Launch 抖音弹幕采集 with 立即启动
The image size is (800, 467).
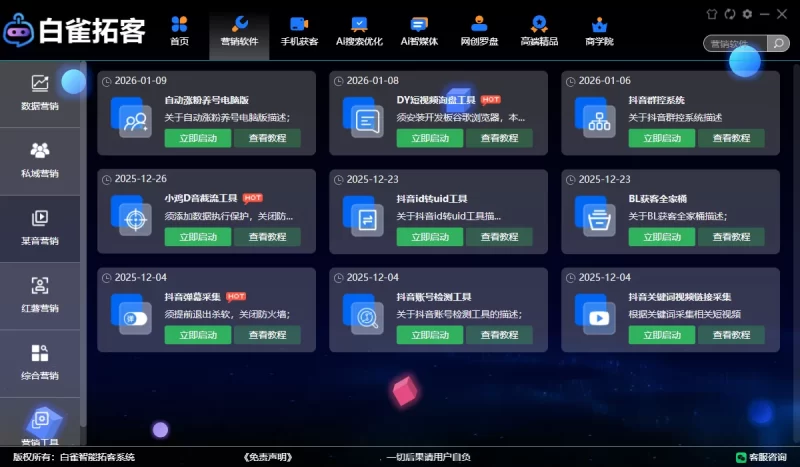tap(198, 335)
